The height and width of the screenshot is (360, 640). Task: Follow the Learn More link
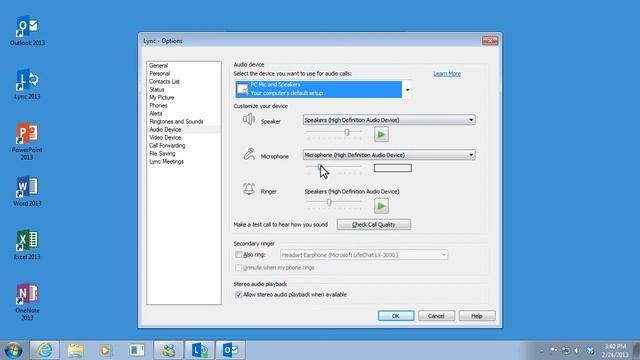coord(447,73)
